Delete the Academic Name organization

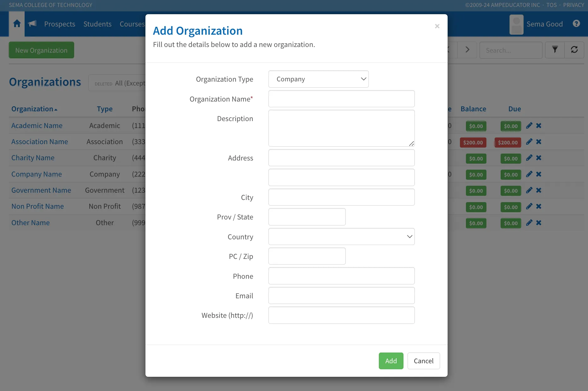pos(538,125)
